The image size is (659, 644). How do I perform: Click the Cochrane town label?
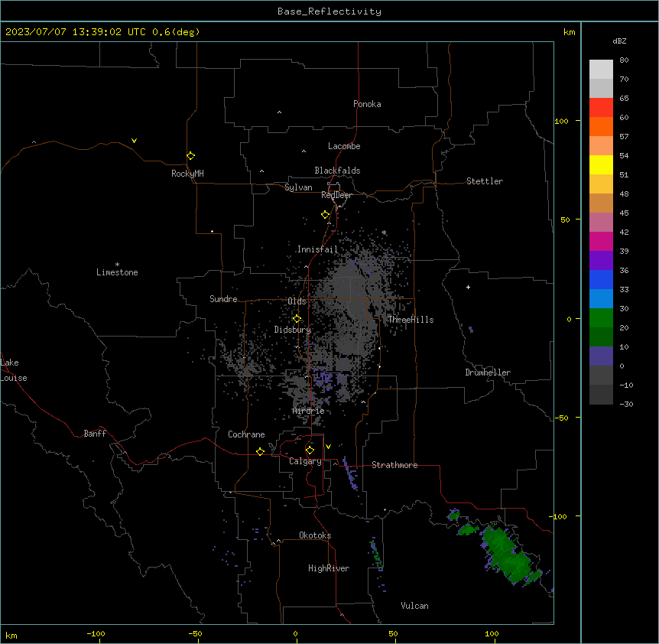click(246, 434)
